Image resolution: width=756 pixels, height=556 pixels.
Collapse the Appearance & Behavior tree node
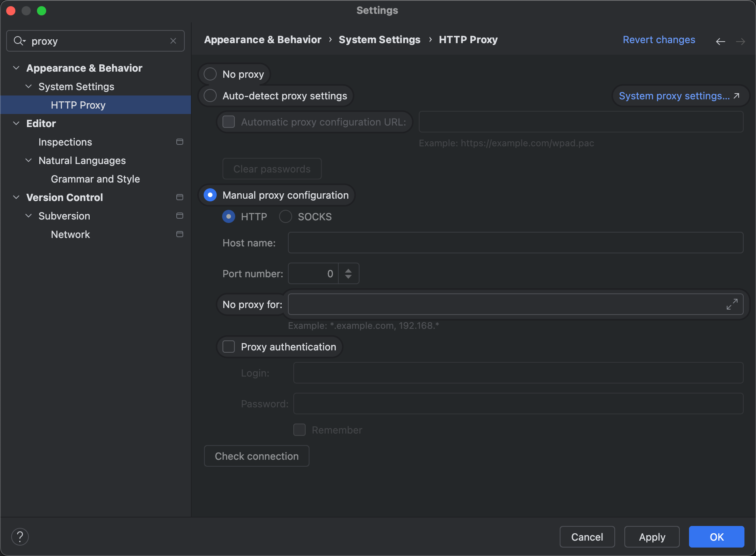pyautogui.click(x=16, y=68)
